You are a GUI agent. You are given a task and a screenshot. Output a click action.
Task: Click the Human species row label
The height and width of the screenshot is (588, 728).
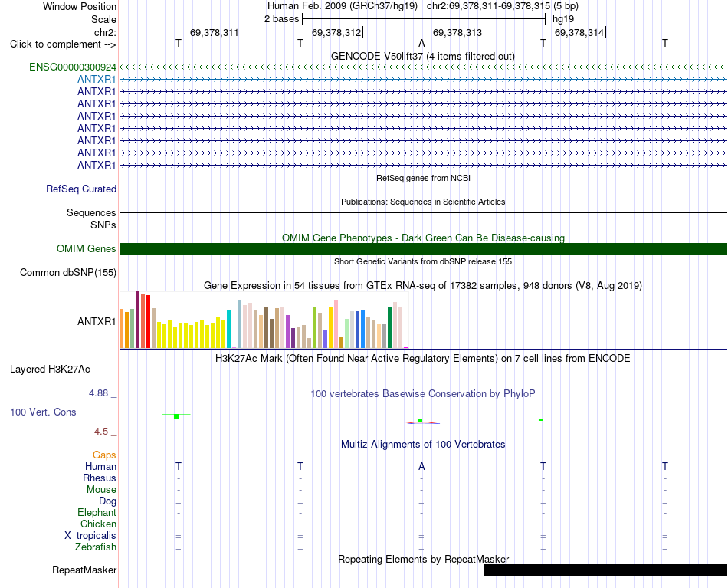click(x=100, y=466)
